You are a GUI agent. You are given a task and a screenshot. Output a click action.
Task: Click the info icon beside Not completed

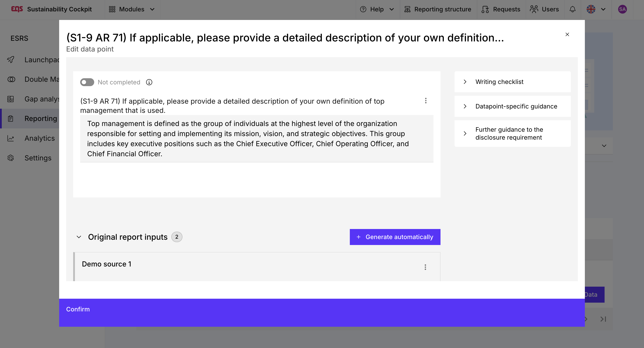[x=149, y=82]
